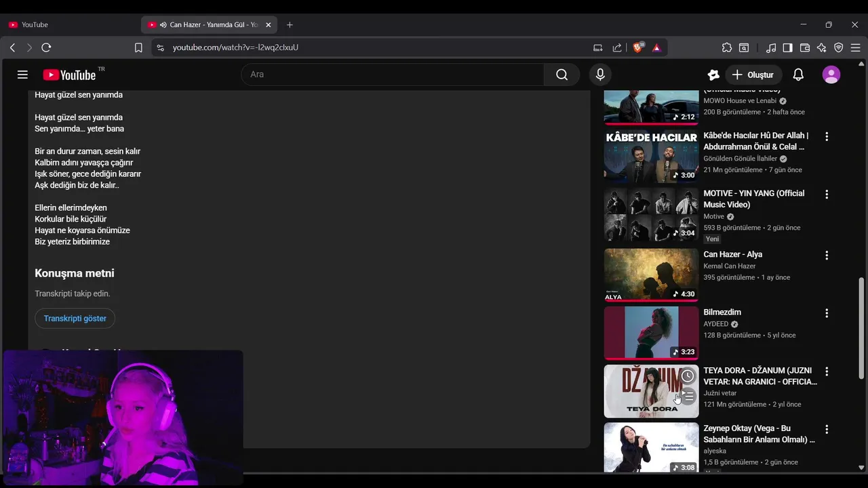Screen dimensions: 868x488
Task: Click the YouTube AI sparkle icon near Oluştur
Action: (x=713, y=75)
